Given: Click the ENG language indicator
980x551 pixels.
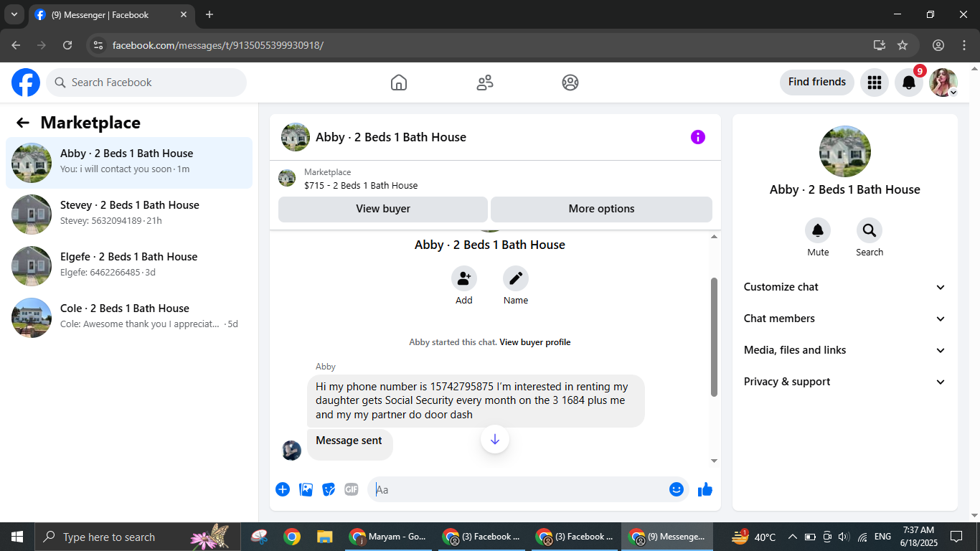Looking at the screenshot, I should (882, 537).
